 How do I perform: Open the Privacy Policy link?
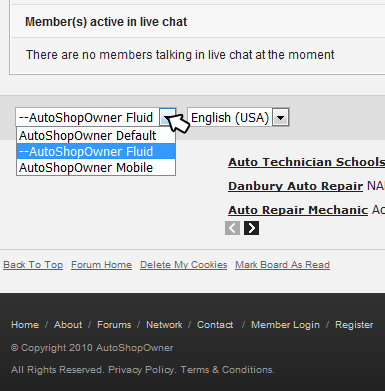tap(141, 370)
